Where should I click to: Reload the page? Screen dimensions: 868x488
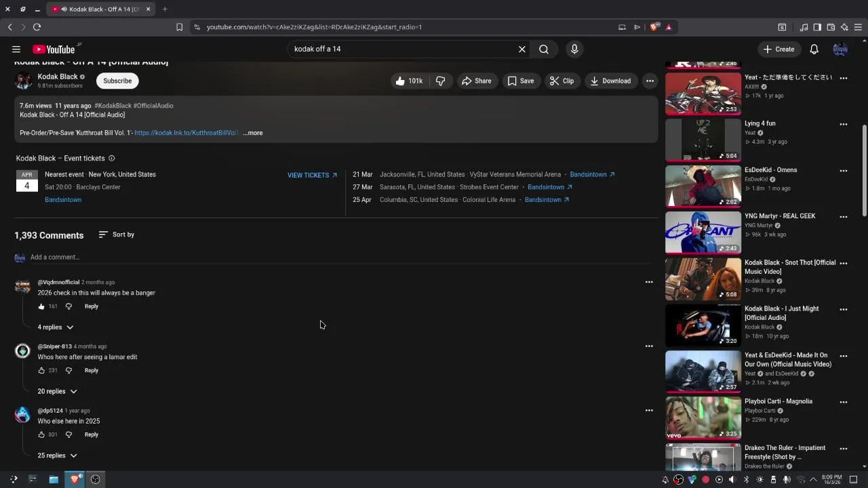click(37, 27)
